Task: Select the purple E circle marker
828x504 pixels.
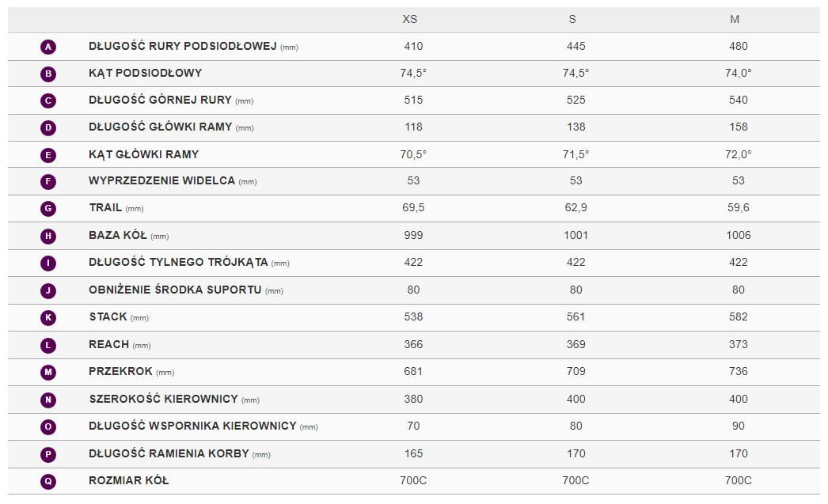Action: pyautogui.click(x=48, y=155)
